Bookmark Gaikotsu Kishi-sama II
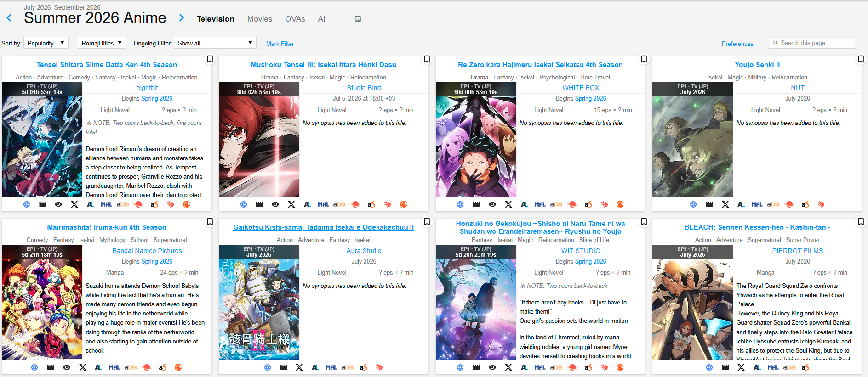Image resolution: width=868 pixels, height=377 pixels. click(427, 222)
